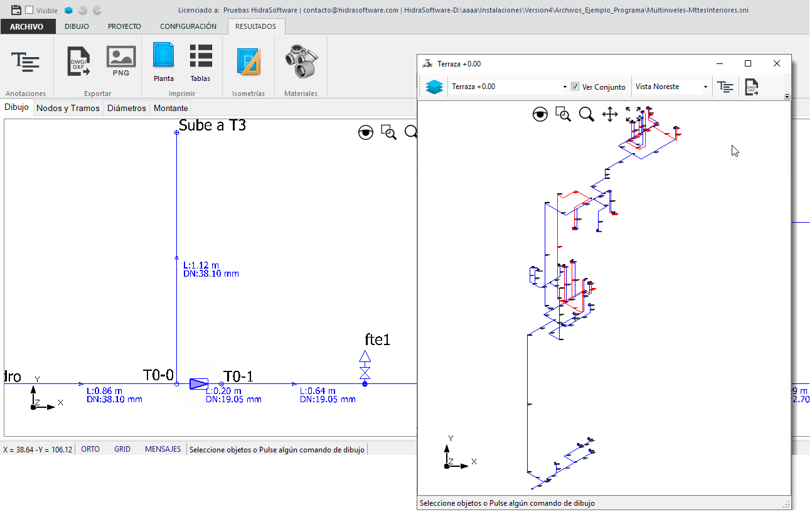Uncheck the Ver Conjunto checkbox

tap(575, 87)
